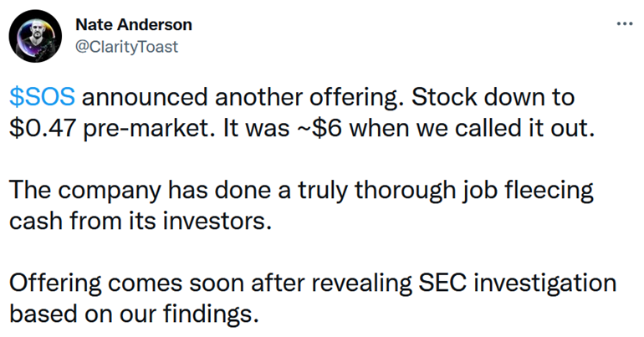The image size is (644, 337).
Task: Click the word "investors"
Action: pos(217,222)
